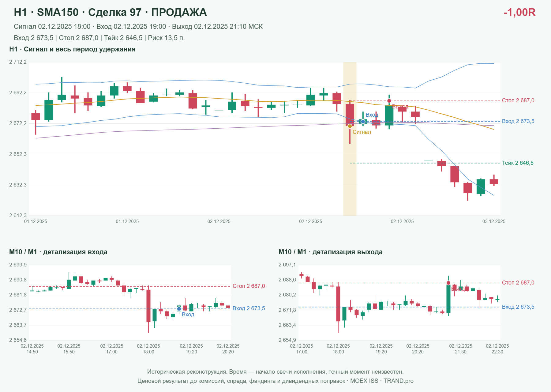Click the signal, entry and exit times line

coord(138,27)
